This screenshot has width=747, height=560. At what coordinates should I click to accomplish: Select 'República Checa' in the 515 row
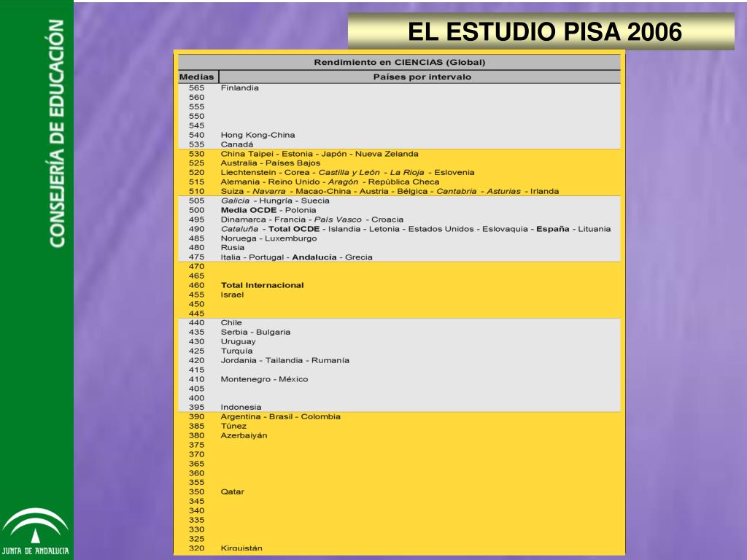[403, 182]
